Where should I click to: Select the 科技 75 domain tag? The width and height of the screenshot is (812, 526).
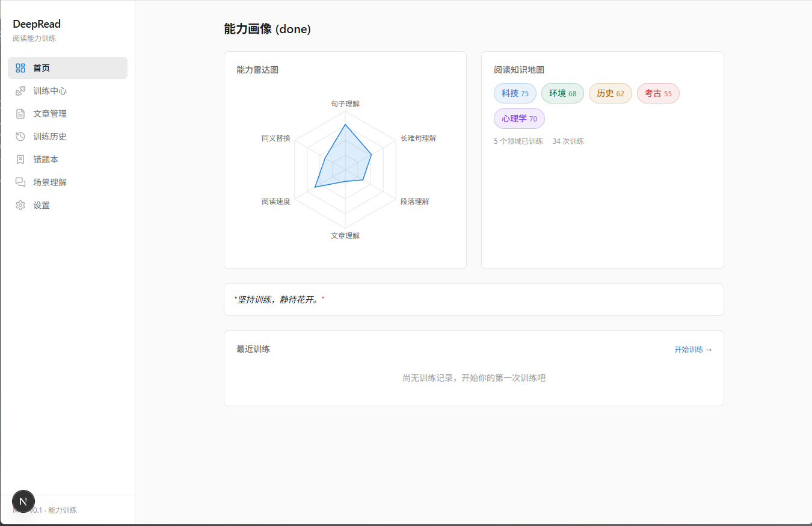(515, 93)
